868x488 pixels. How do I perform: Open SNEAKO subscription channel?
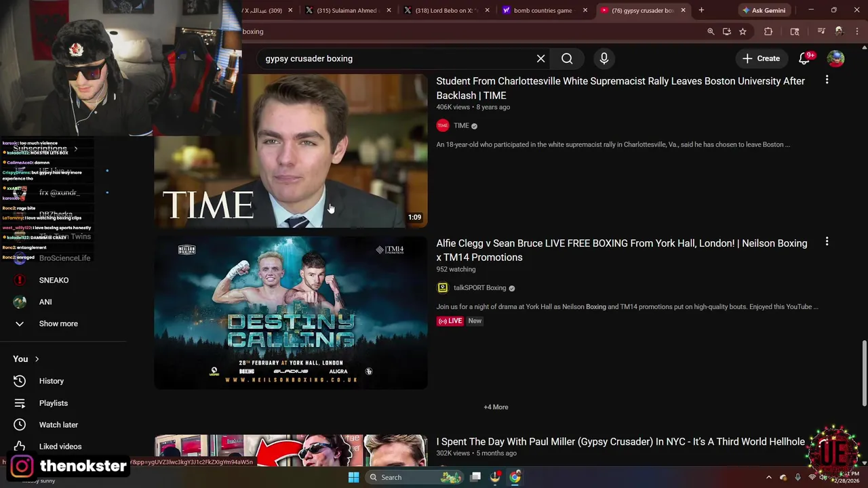pos(54,280)
